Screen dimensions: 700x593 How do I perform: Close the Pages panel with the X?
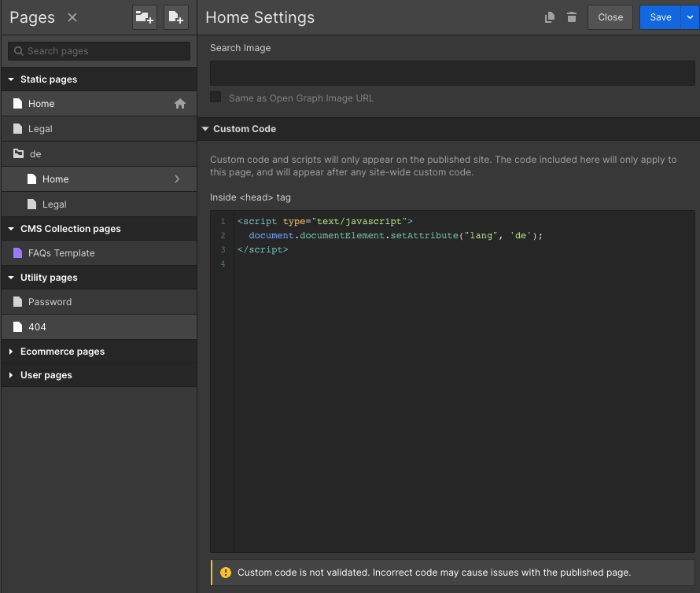pyautogui.click(x=72, y=17)
